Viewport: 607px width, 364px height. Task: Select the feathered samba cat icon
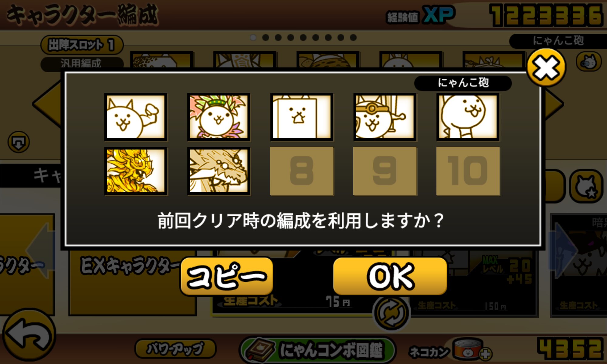219,117
